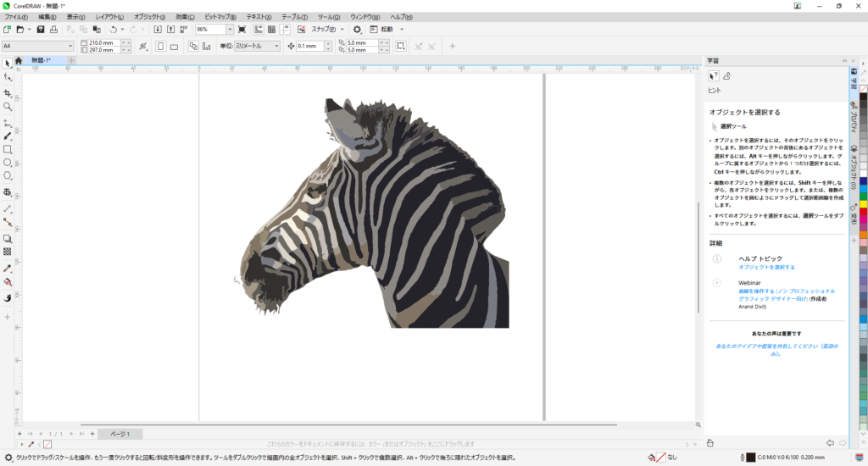Select the Crop tool in the toolbox

pos(8,92)
